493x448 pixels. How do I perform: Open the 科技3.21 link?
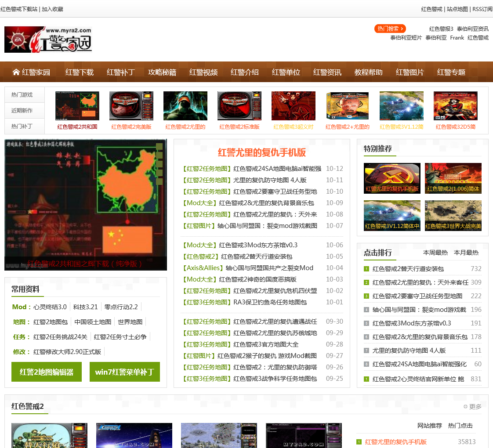point(86,307)
